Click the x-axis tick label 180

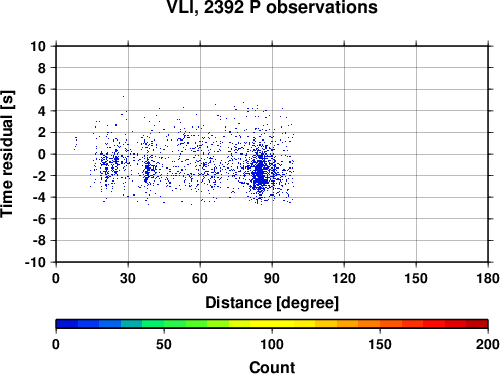[488, 278]
